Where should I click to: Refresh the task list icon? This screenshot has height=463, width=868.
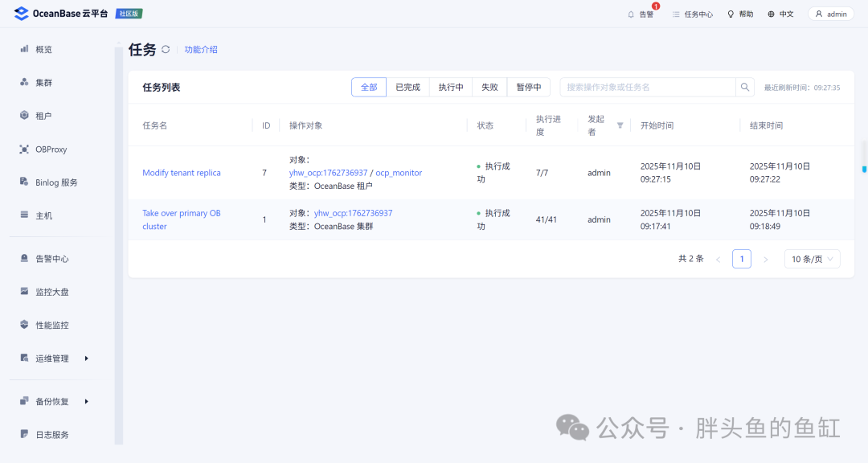tap(166, 49)
